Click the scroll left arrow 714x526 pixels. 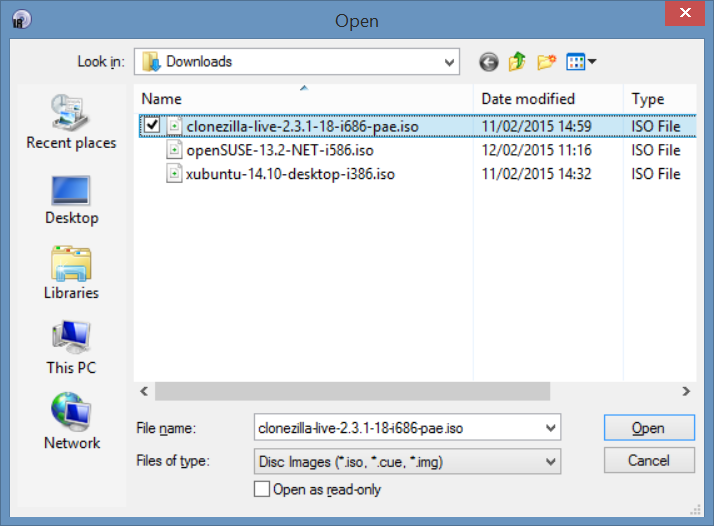tap(144, 391)
